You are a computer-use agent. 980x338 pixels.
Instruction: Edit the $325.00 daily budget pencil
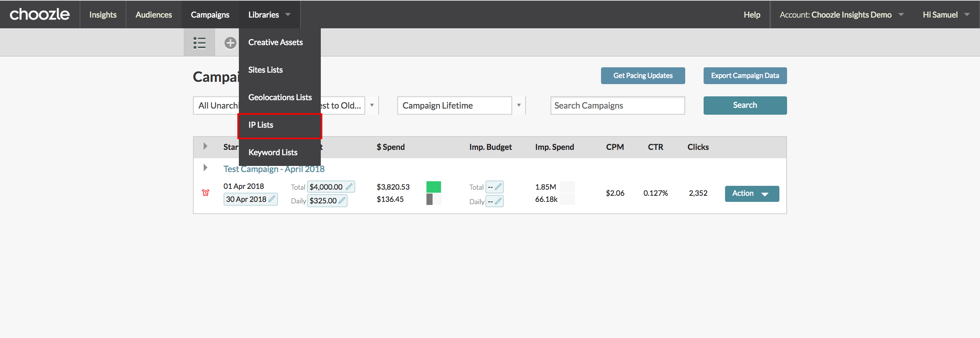coord(342,201)
